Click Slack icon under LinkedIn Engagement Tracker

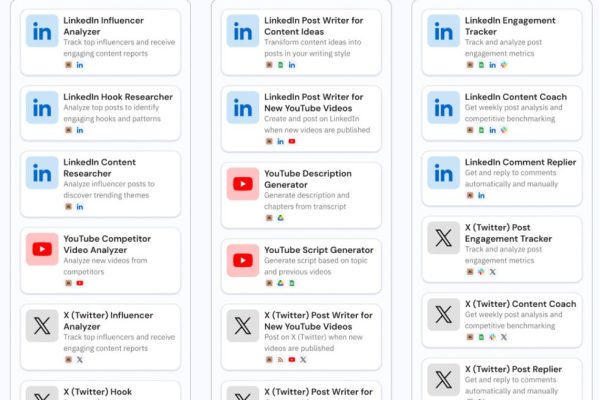point(504,65)
